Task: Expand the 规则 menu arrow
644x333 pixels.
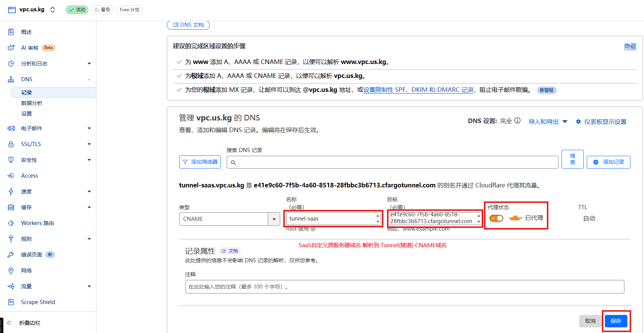Action: tap(89, 239)
